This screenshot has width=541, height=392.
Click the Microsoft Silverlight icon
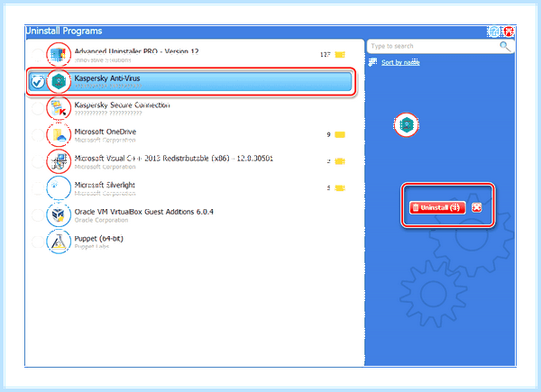point(59,188)
